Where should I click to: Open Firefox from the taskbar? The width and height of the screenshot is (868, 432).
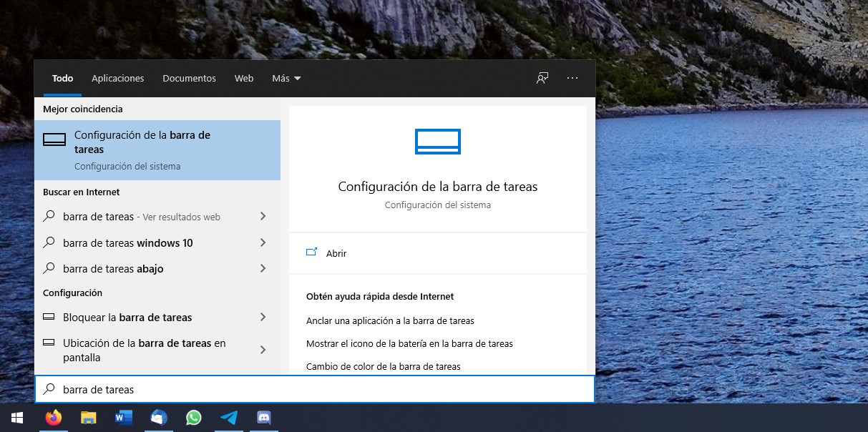(x=54, y=418)
